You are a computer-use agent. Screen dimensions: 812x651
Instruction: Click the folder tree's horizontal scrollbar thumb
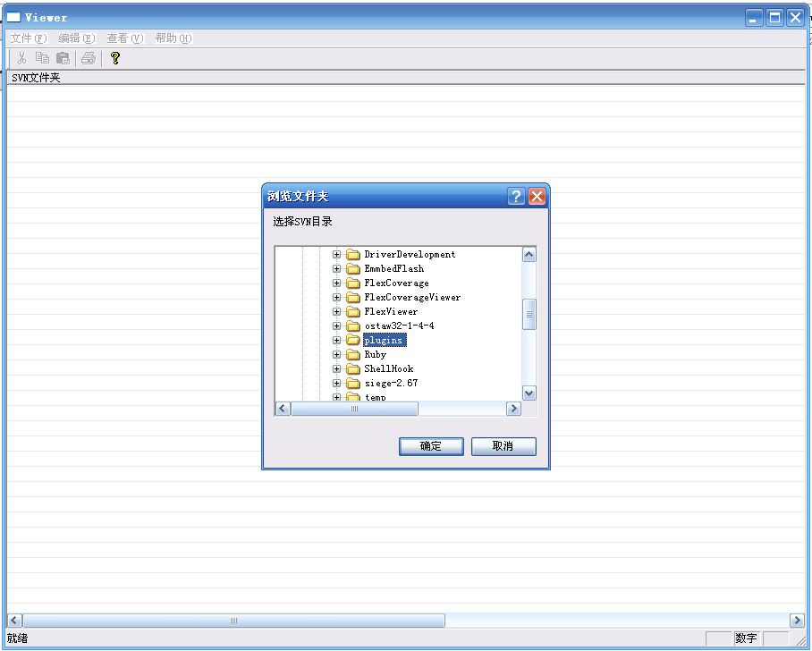point(354,409)
